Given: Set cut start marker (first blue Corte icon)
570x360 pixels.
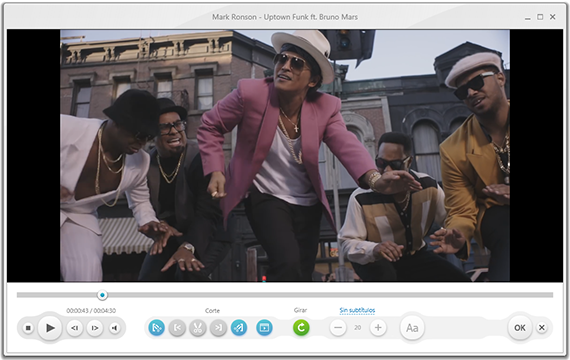Looking at the screenshot, I should pyautogui.click(x=157, y=328).
